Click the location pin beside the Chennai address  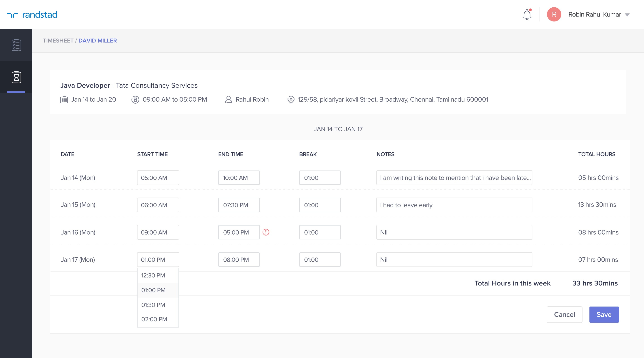pos(290,99)
